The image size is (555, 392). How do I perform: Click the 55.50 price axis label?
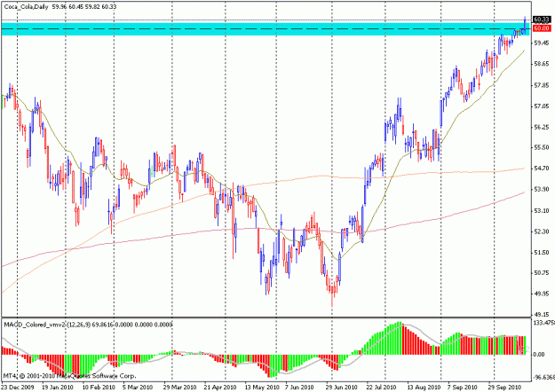pos(542,147)
